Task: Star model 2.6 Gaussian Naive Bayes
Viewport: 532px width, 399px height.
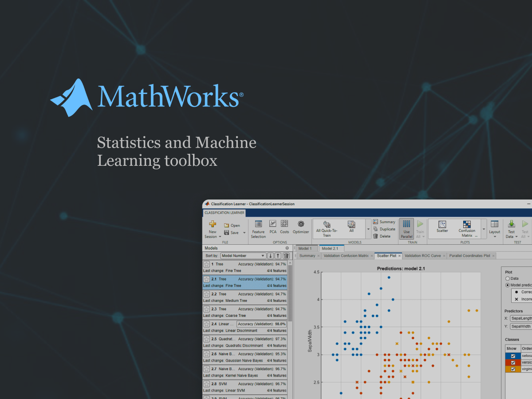Action: click(206, 354)
